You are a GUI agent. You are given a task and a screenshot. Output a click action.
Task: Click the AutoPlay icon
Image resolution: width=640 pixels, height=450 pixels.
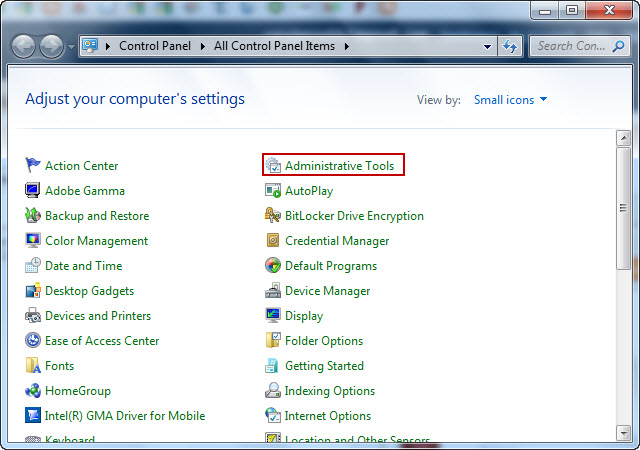[x=273, y=190]
